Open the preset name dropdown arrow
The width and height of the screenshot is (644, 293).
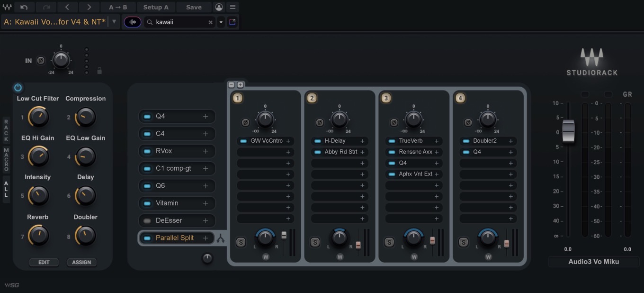tap(114, 22)
